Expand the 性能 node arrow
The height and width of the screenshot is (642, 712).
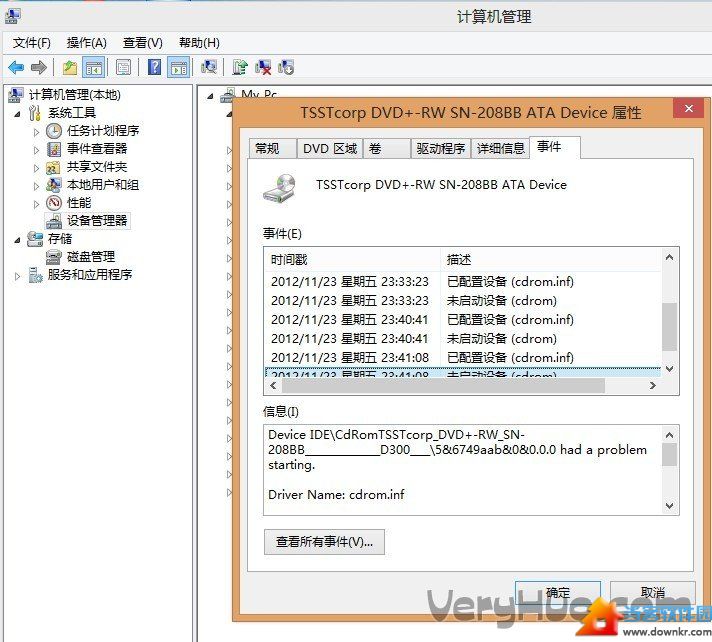[x=36, y=204]
